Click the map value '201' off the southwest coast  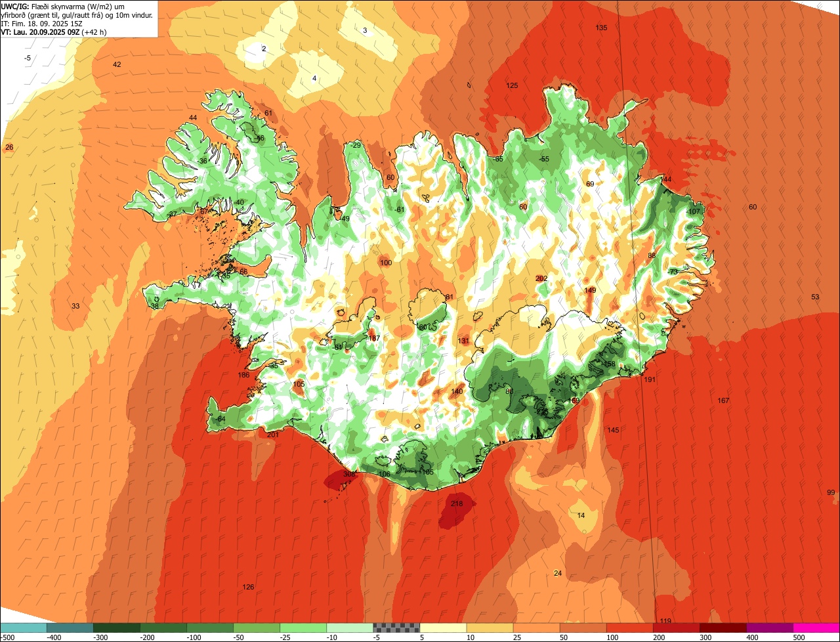click(273, 435)
